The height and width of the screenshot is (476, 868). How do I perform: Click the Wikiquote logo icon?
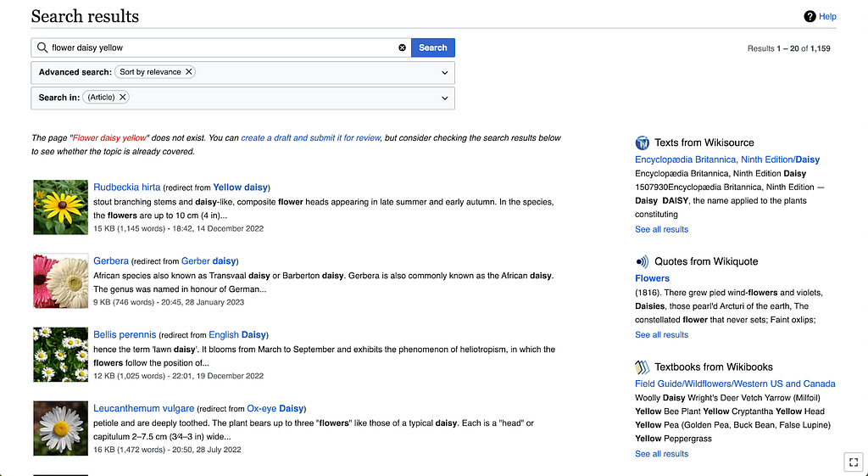pos(643,261)
